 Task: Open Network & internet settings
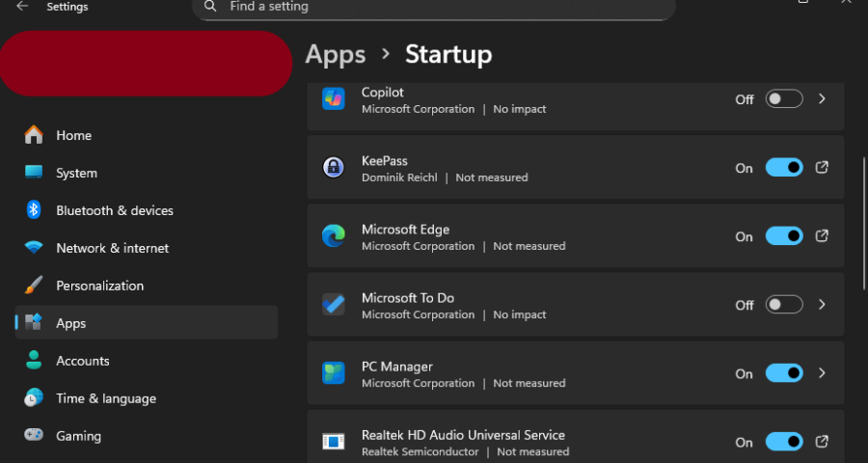click(x=147, y=248)
